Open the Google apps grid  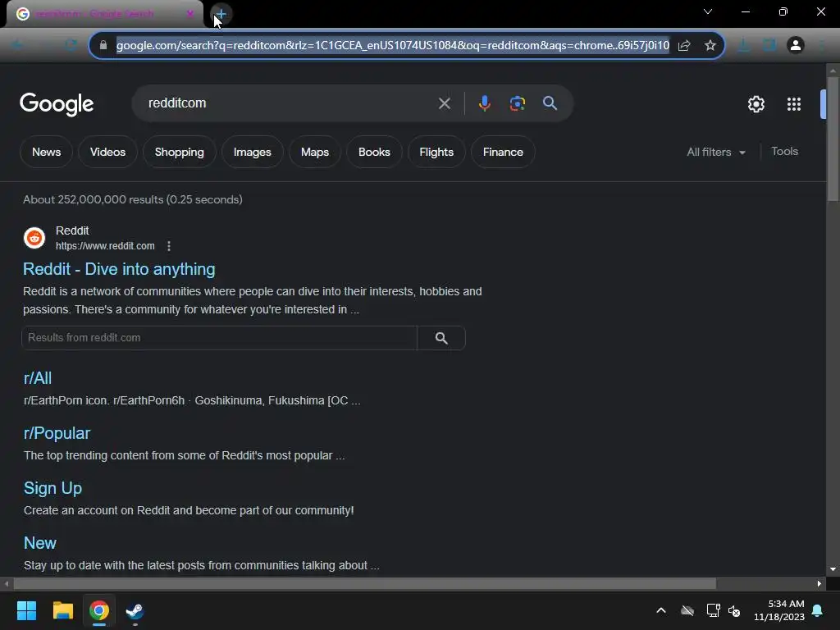pyautogui.click(x=794, y=104)
